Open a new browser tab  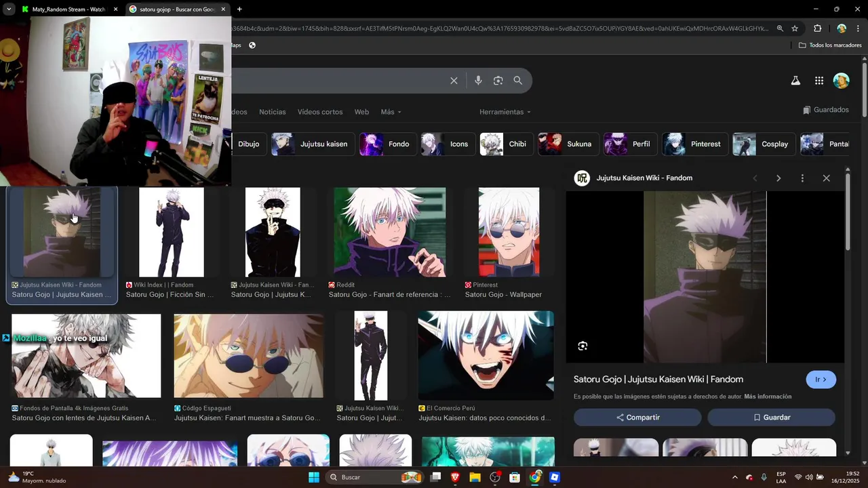pyautogui.click(x=239, y=9)
